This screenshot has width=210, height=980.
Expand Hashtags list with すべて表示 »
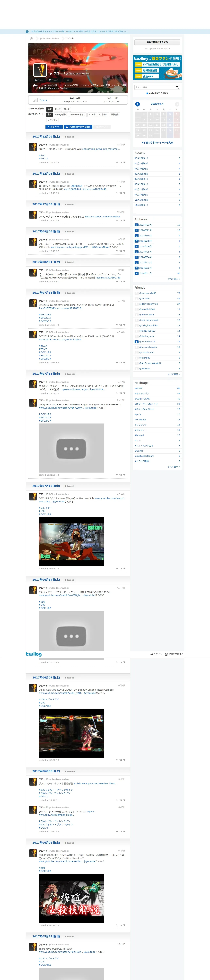(174, 466)
